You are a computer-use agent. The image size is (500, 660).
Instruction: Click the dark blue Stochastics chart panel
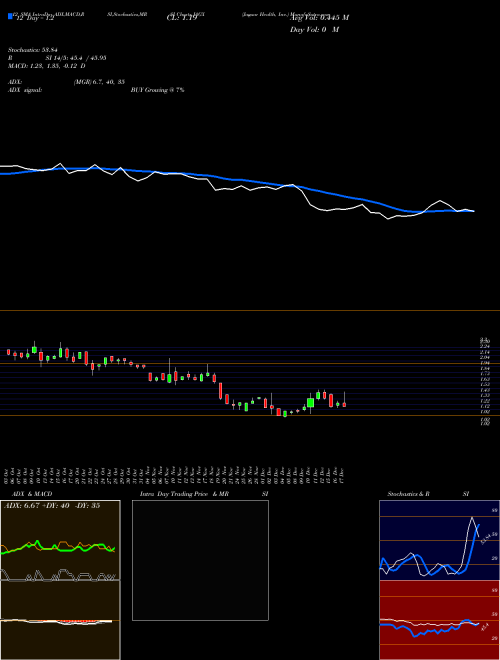pos(439,540)
